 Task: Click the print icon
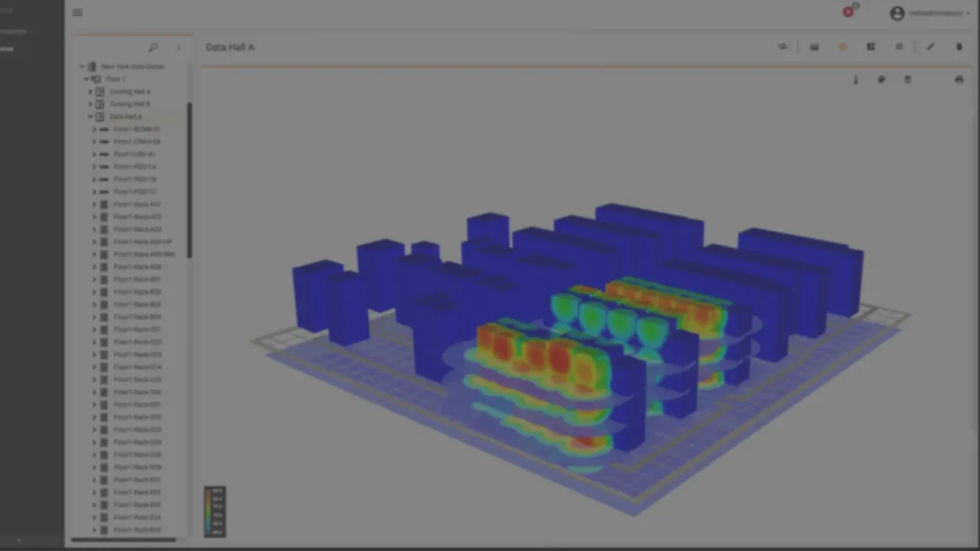[959, 80]
